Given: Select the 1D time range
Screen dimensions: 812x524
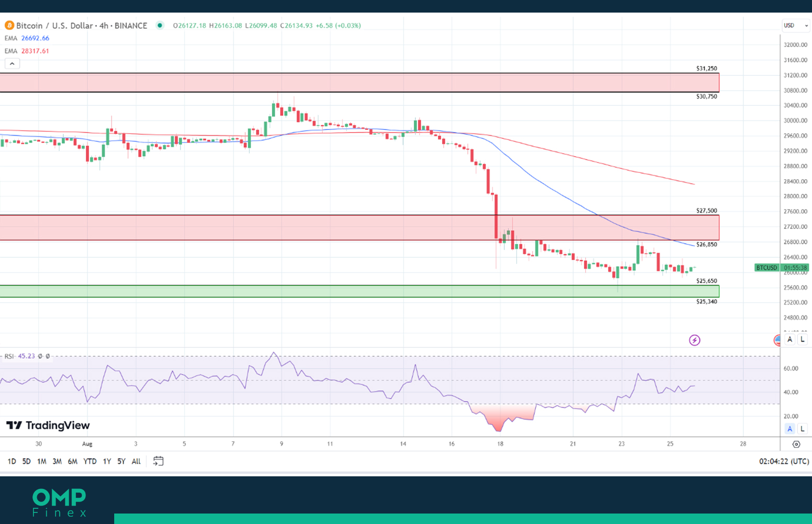Looking at the screenshot, I should click(12, 461).
